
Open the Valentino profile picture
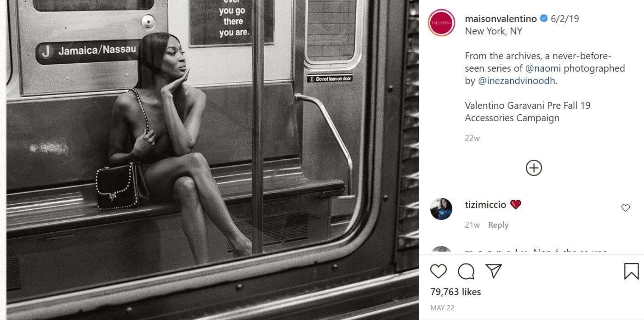pyautogui.click(x=441, y=23)
